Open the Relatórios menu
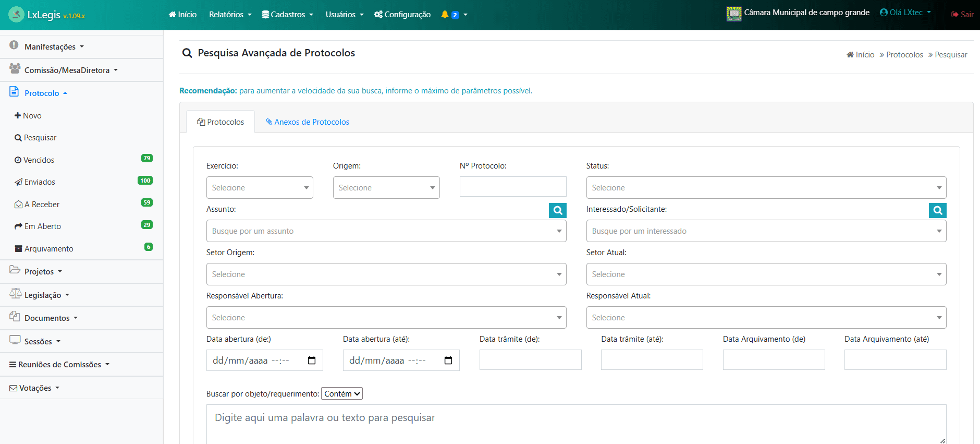Screen dimensions: 980x444 (230, 15)
